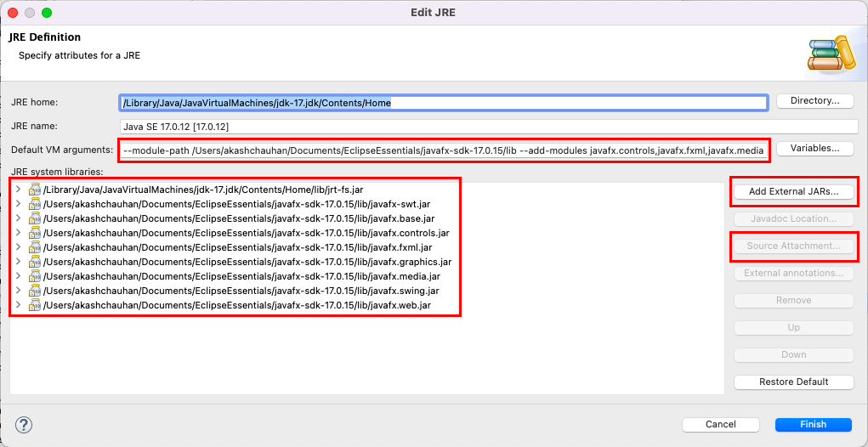868x447 pixels.
Task: Expand the javafx.web.jar library entry
Action: pyautogui.click(x=18, y=304)
